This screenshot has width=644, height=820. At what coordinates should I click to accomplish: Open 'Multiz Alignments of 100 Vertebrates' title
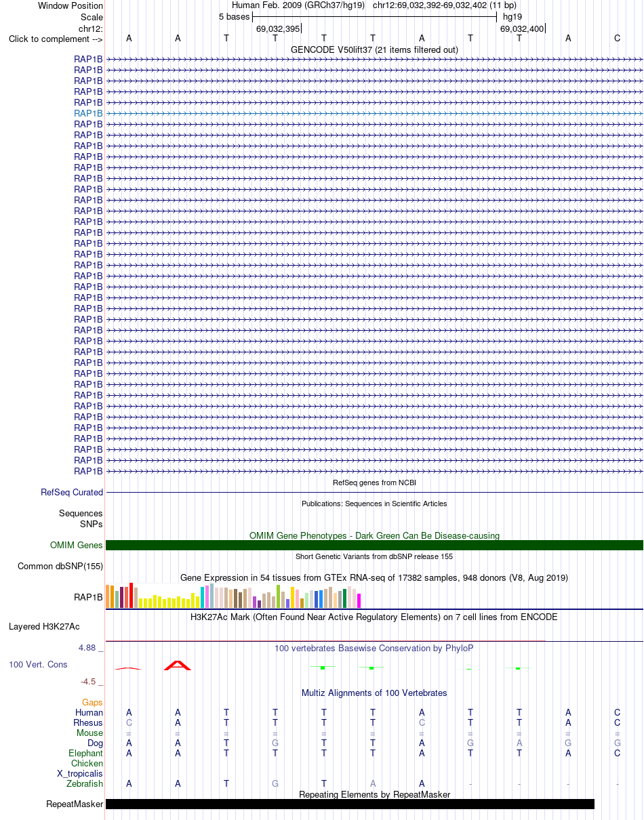point(374,693)
